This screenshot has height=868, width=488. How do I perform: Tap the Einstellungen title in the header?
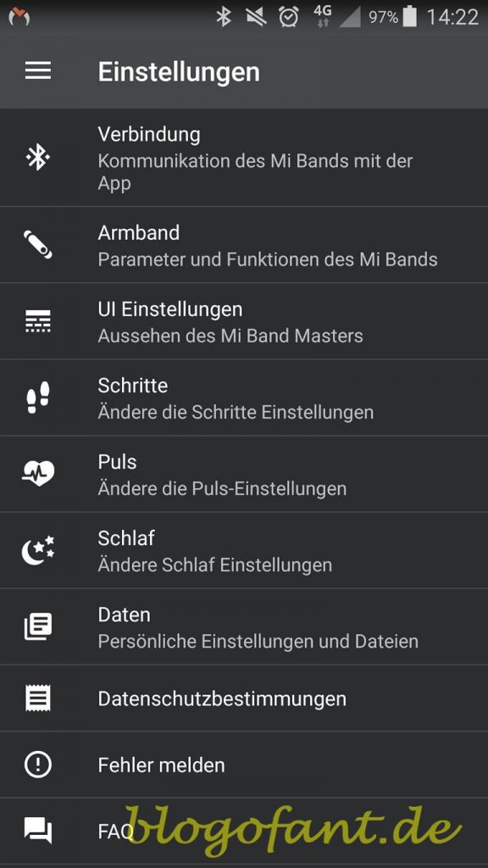pos(179,71)
